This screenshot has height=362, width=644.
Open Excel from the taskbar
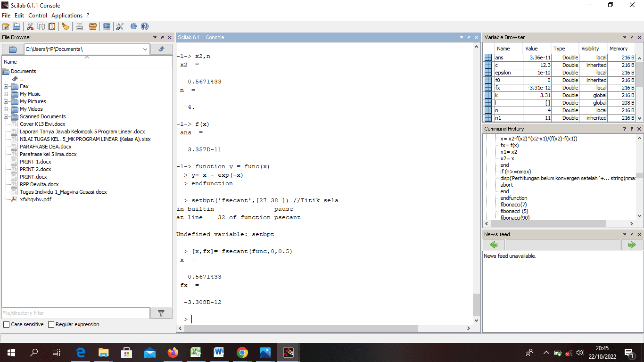(196, 352)
